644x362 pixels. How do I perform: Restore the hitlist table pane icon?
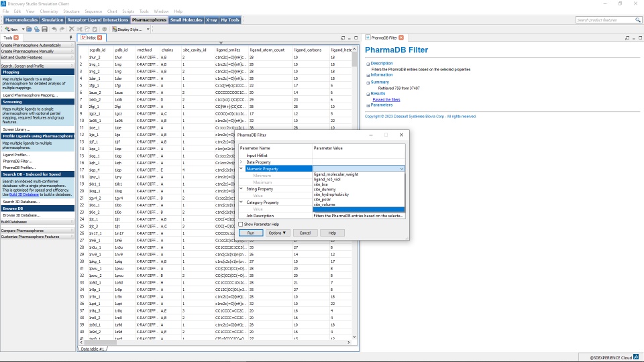coord(343,38)
